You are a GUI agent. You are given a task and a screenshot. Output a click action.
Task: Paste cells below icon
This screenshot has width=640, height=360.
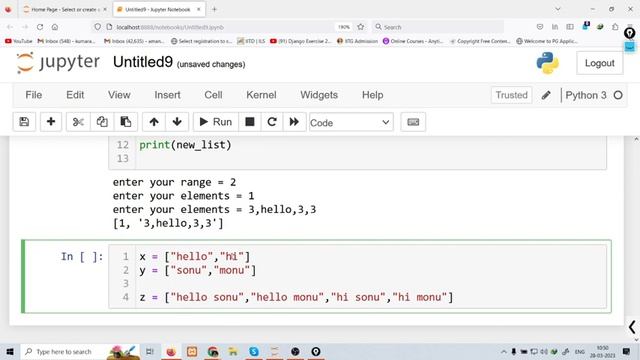click(x=125, y=122)
